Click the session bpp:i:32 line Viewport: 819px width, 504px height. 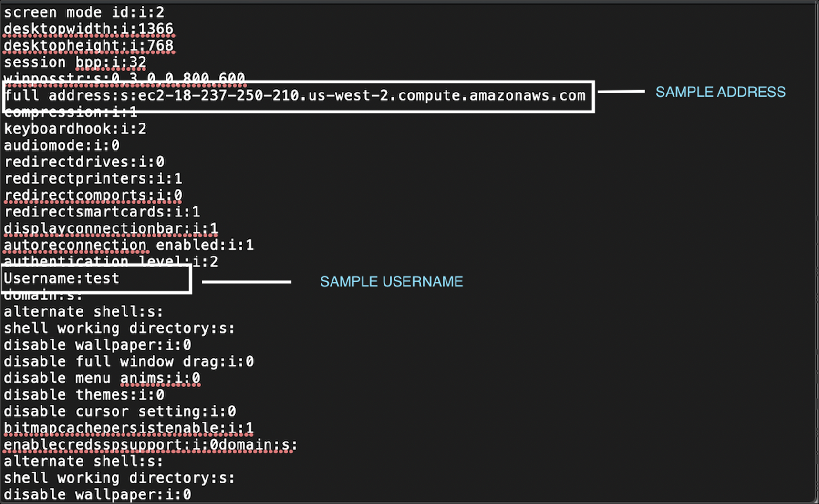(75, 62)
